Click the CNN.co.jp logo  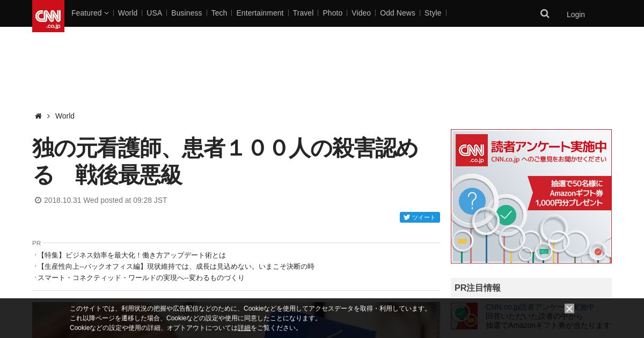(48, 16)
